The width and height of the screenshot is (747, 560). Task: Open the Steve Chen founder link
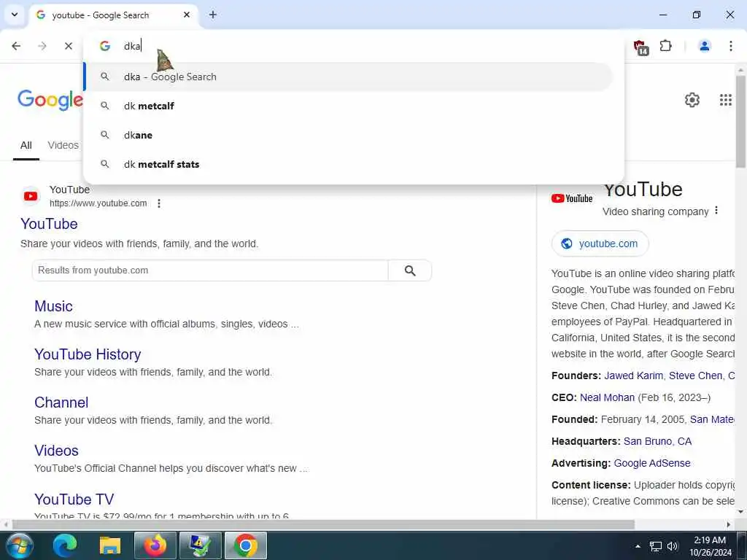pos(695,376)
